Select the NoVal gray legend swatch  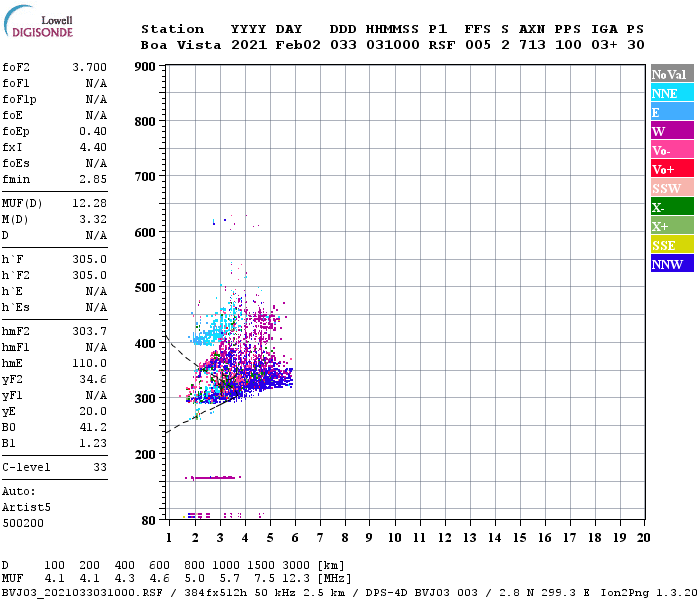672,74
